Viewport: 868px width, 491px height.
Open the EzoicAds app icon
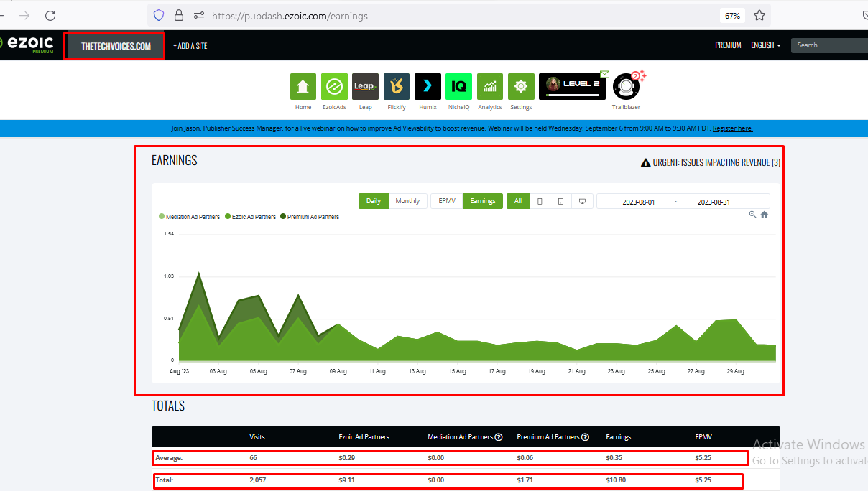click(334, 87)
